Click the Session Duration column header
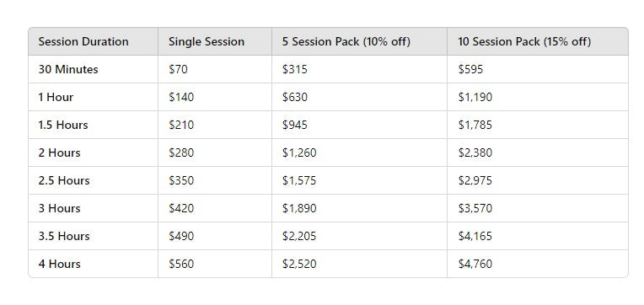This screenshot has width=644, height=305. [x=83, y=41]
